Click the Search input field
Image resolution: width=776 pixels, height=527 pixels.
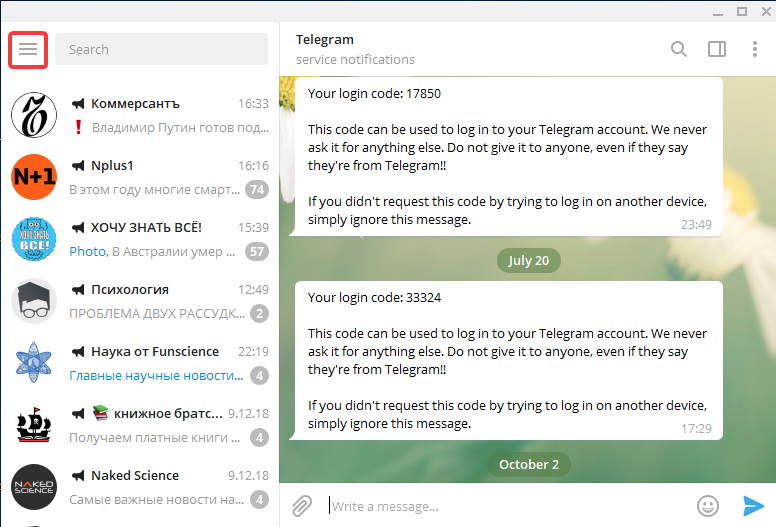pyautogui.click(x=161, y=49)
